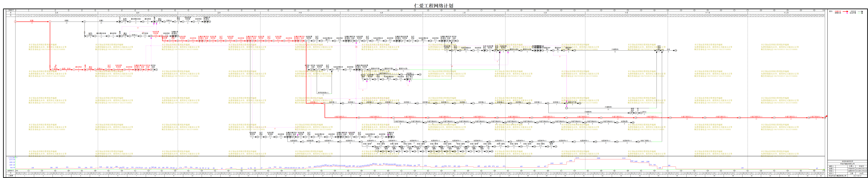Click the red node 2 circle
Image resolution: width=868 pixels, height=178 pixels.
[50, 22]
